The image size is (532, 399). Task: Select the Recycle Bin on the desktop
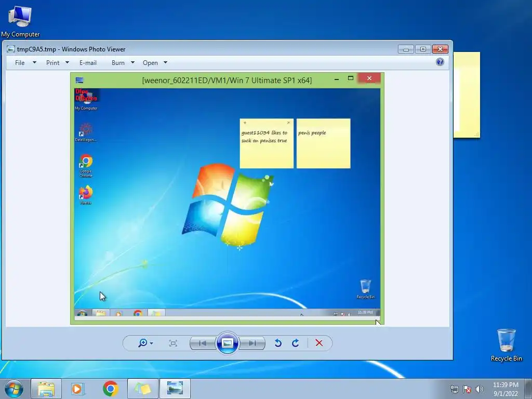click(x=506, y=345)
